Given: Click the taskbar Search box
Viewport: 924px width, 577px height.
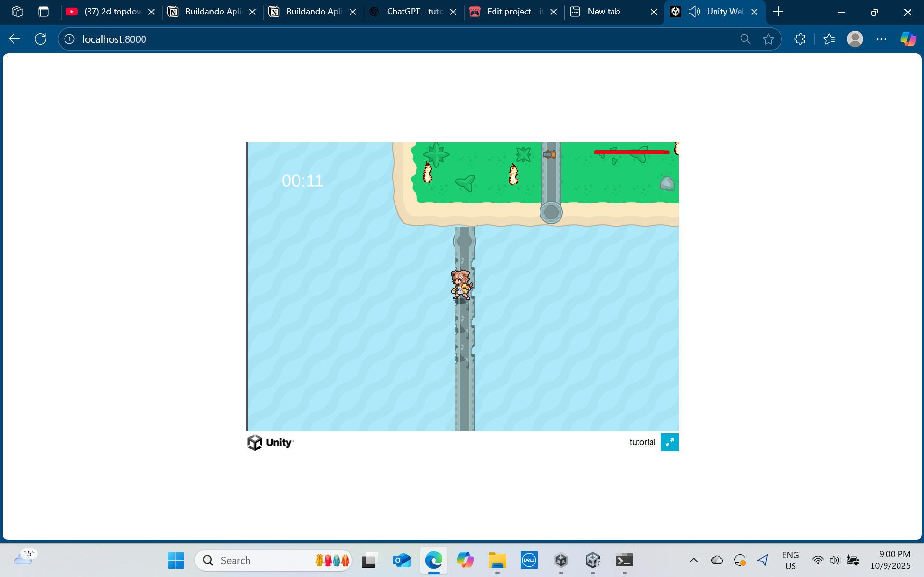Looking at the screenshot, I should [x=273, y=560].
